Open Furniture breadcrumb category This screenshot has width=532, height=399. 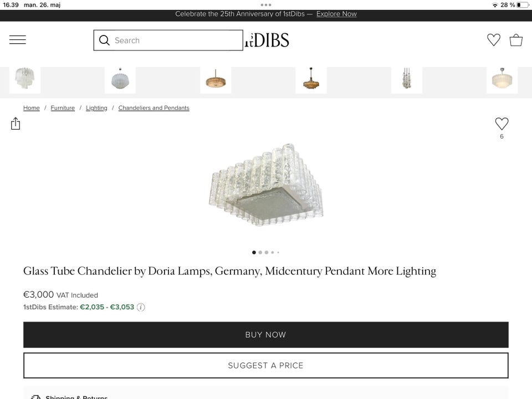click(x=63, y=108)
